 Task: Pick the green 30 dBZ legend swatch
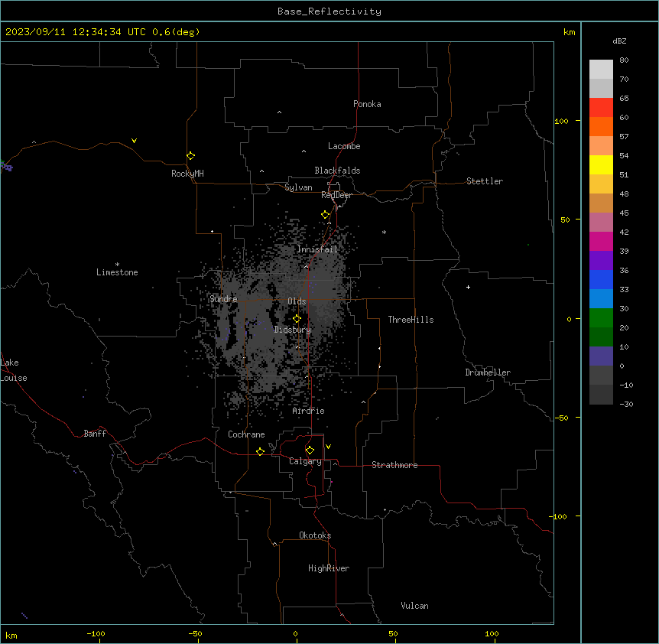pyautogui.click(x=601, y=318)
